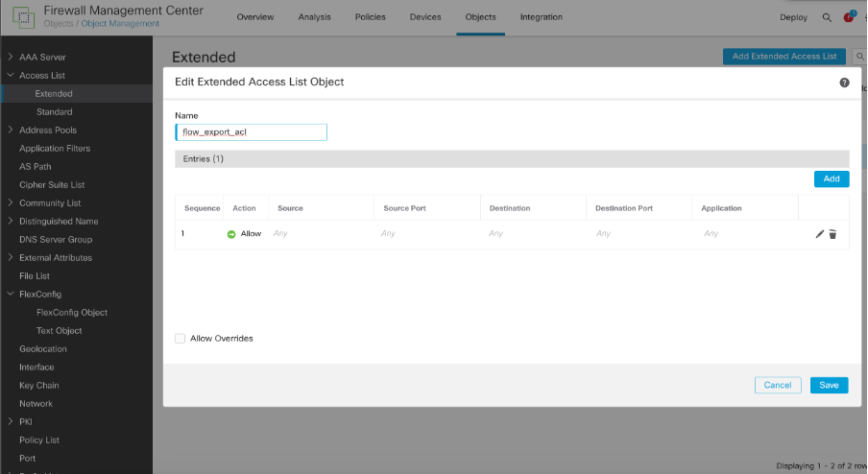
Task: Open the search magnifier in top bar
Action: 827,17
